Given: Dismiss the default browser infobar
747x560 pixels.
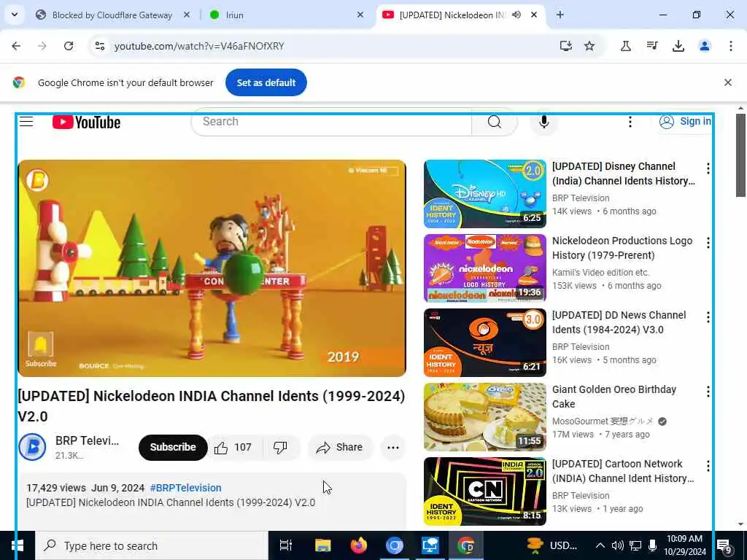Looking at the screenshot, I should [x=727, y=82].
